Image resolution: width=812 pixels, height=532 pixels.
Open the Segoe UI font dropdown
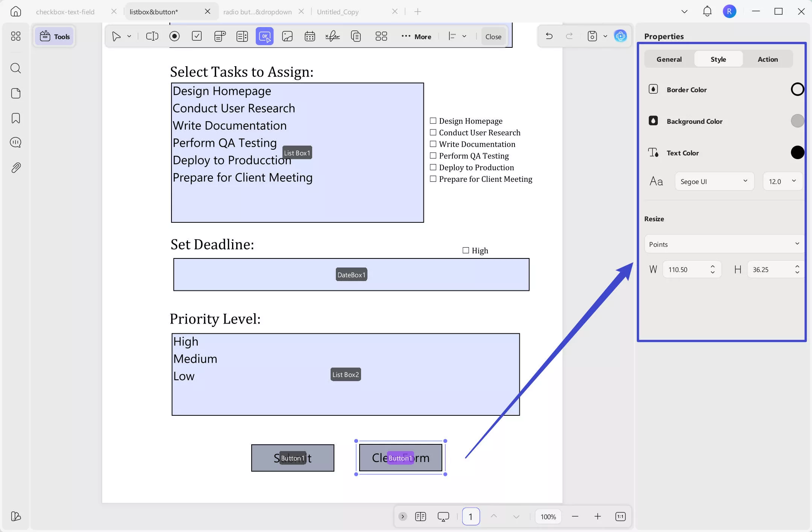coord(715,181)
